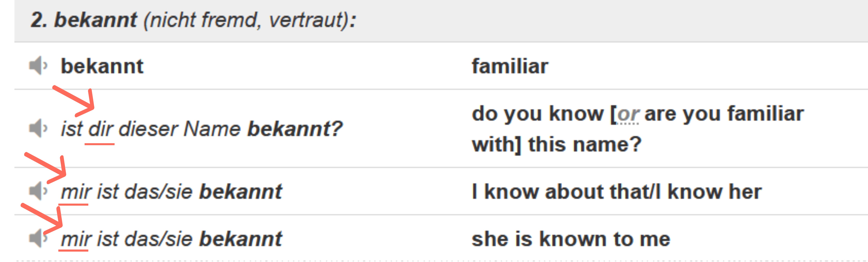
Task: Click the translation word "familiar"
Action: tap(509, 66)
